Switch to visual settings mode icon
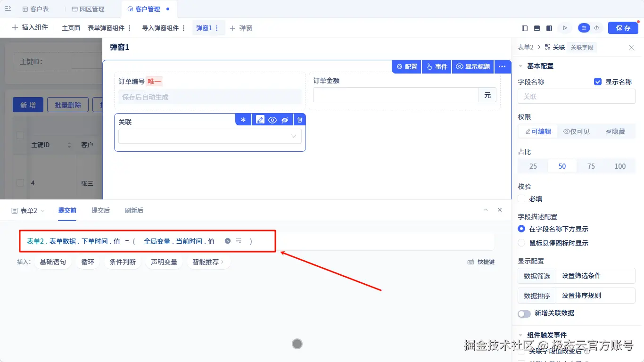 (584, 28)
